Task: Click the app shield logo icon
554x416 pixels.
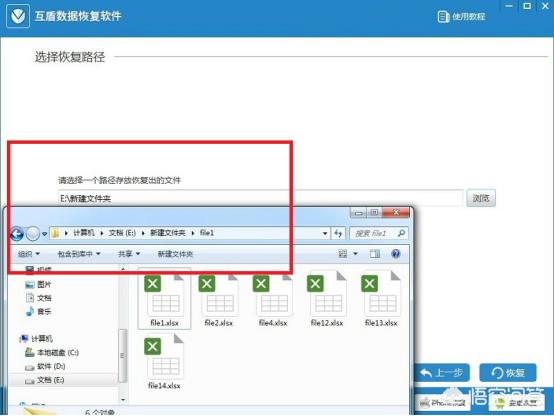Action: point(18,16)
